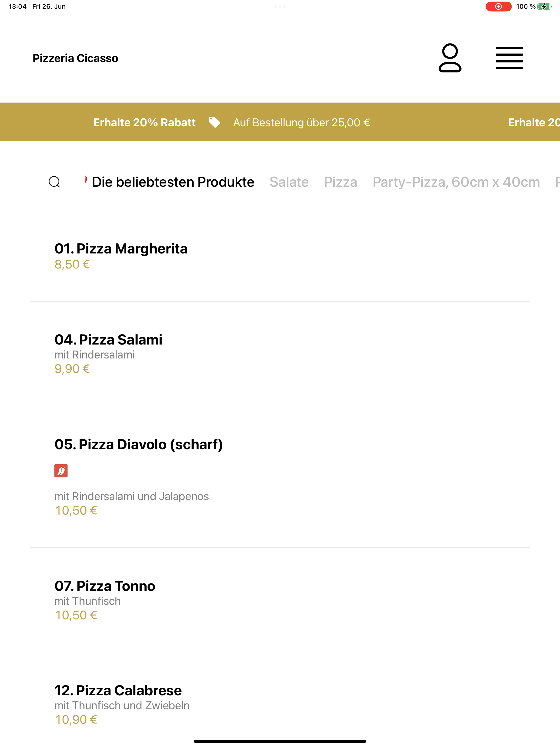Tap the discount tag icon in banner

214,122
